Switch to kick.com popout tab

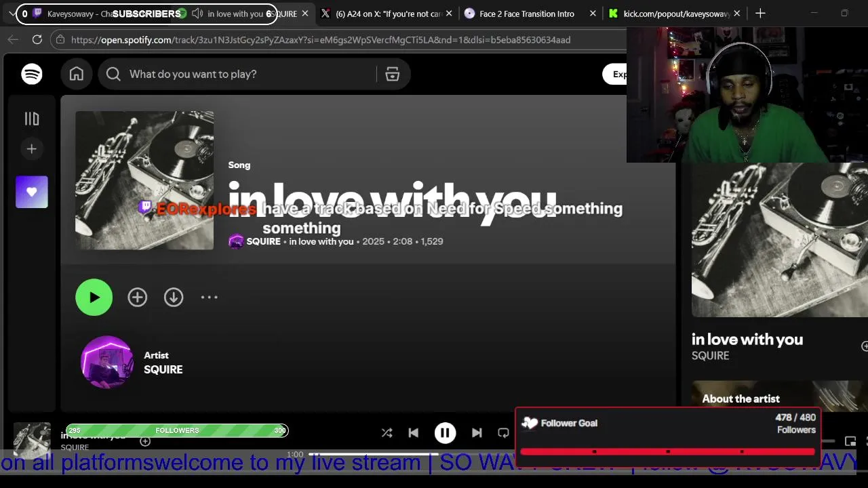(x=676, y=14)
